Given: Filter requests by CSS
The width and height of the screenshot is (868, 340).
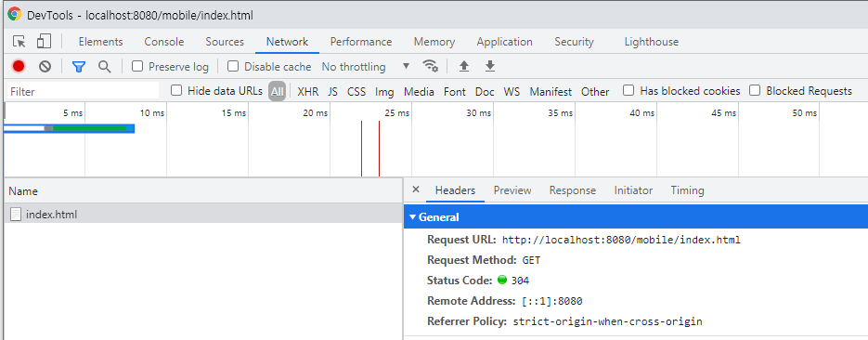Looking at the screenshot, I should (x=356, y=91).
